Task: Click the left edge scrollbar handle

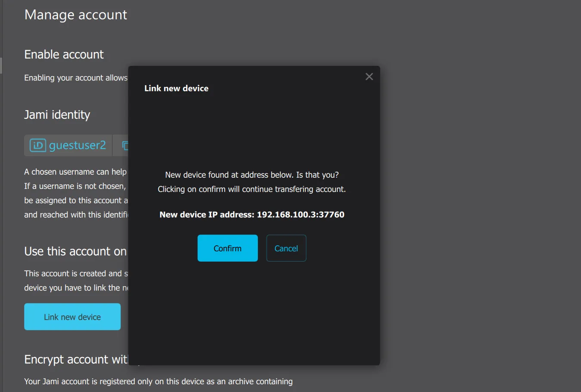Action: coord(1,65)
